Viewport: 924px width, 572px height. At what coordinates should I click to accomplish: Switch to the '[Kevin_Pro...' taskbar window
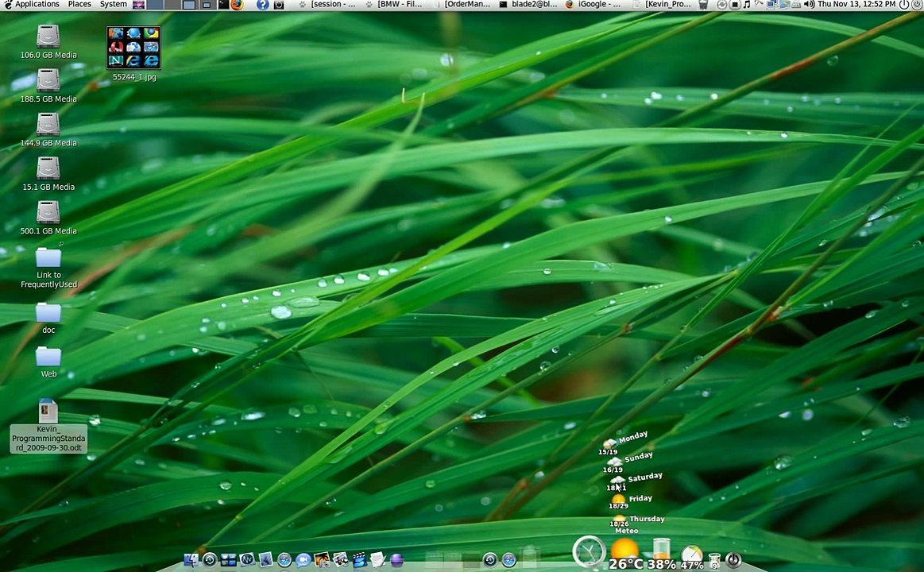coord(663,4)
